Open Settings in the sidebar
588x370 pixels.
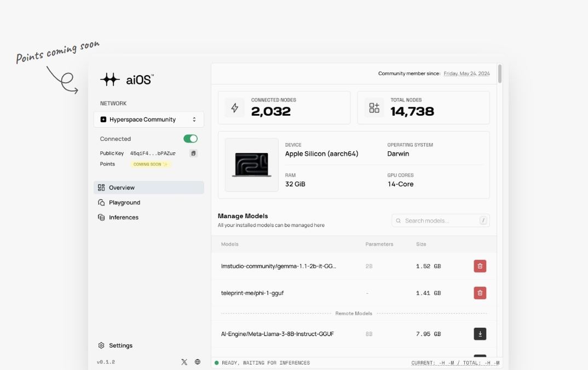[120, 345]
